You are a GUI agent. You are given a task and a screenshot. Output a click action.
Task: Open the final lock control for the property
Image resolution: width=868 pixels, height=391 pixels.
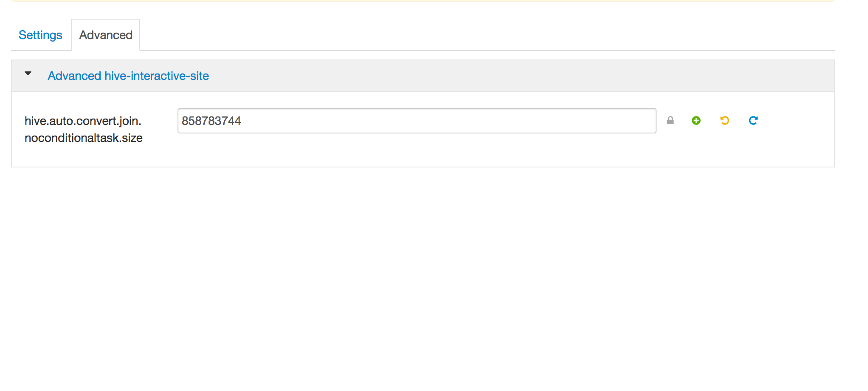pyautogui.click(x=671, y=121)
